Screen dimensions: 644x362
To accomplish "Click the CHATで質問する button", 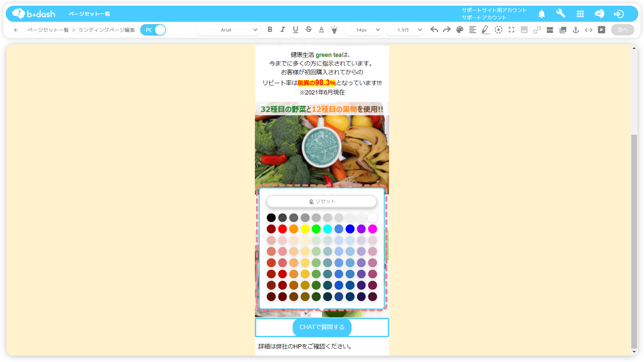I will pyautogui.click(x=322, y=327).
